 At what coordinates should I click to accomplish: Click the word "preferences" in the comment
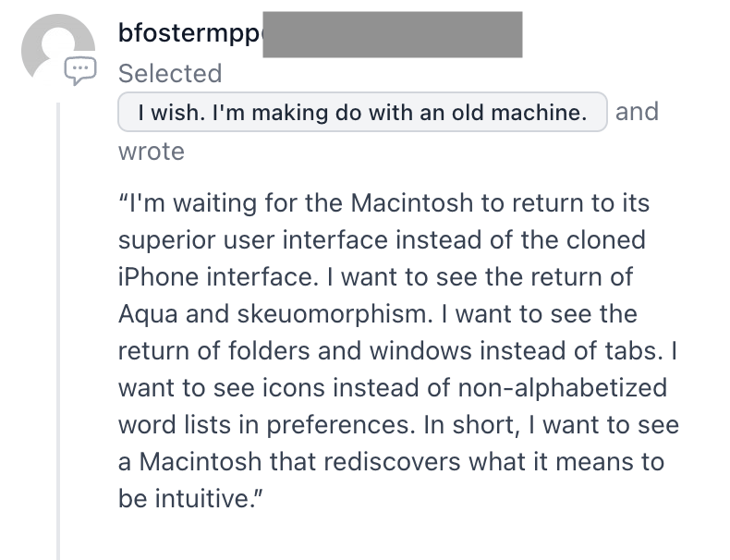point(338,425)
